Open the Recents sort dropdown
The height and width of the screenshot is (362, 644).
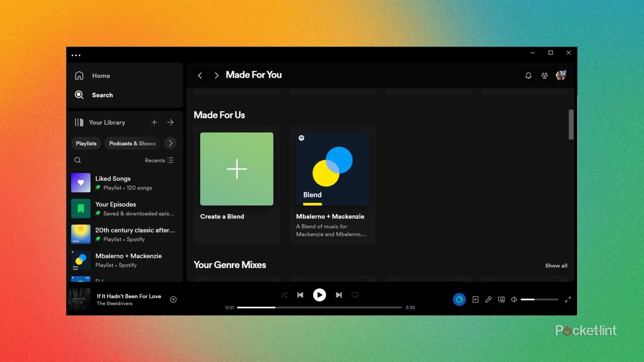159,160
